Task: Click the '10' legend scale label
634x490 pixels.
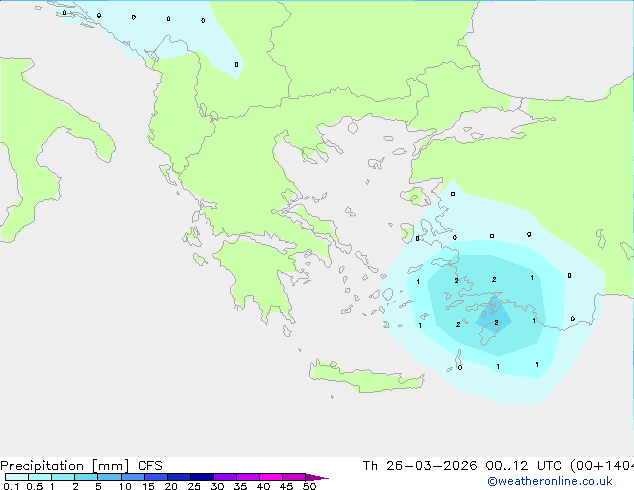Action: click(x=125, y=486)
